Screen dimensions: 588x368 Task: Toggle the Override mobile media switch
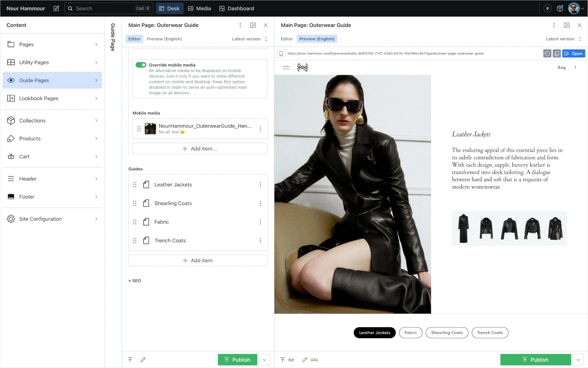[141, 65]
